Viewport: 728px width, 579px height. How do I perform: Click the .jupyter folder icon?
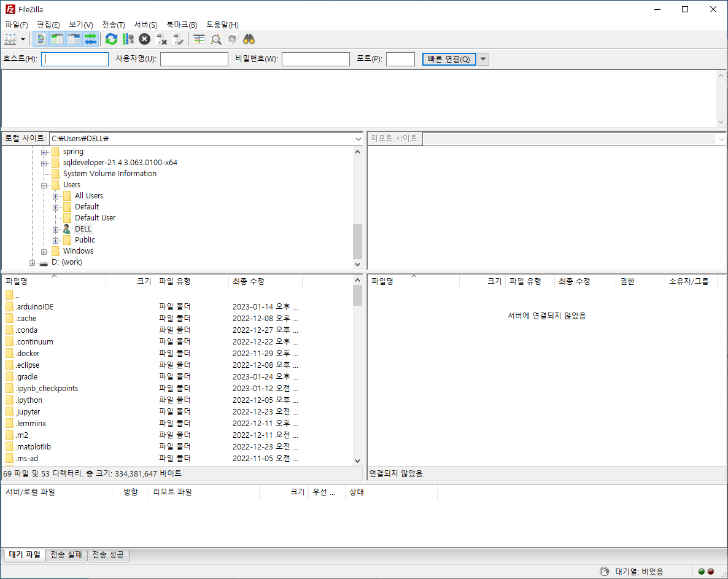[9, 412]
